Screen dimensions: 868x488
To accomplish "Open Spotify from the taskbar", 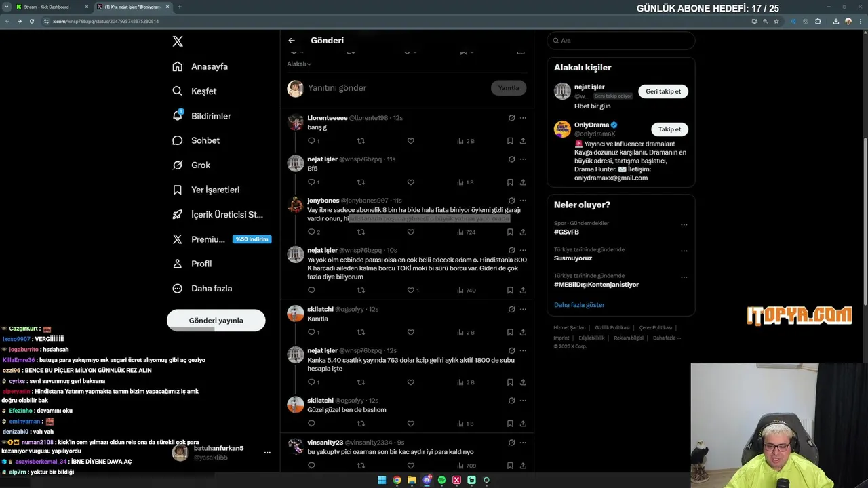I will (441, 480).
